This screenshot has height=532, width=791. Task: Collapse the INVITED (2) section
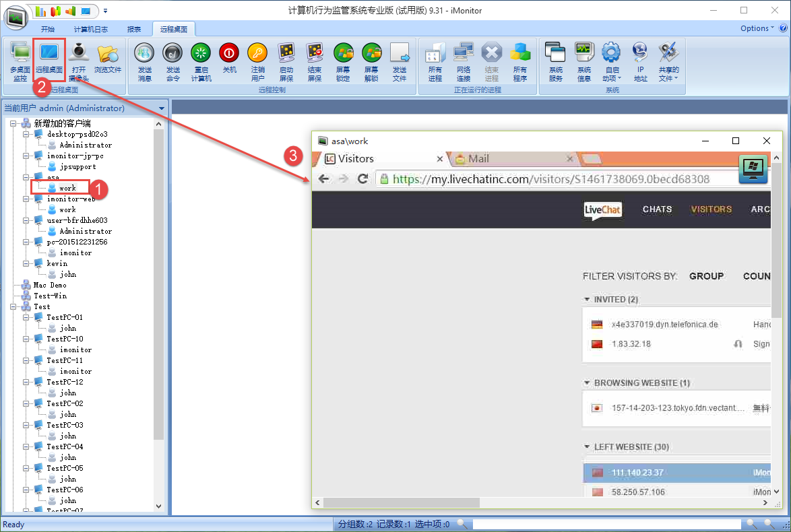pos(587,300)
